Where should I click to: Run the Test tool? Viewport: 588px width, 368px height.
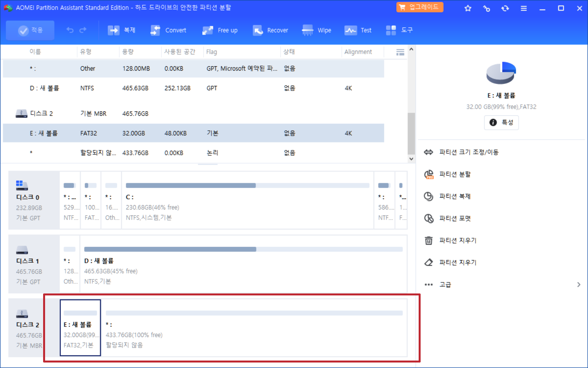(x=358, y=30)
